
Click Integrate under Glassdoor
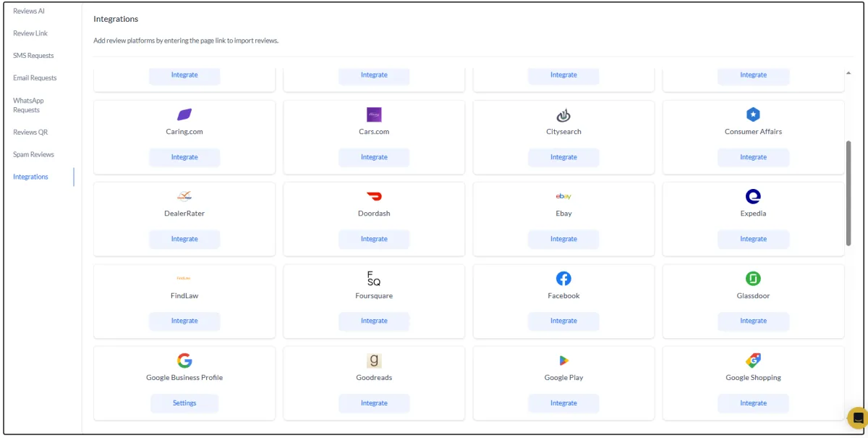(753, 321)
